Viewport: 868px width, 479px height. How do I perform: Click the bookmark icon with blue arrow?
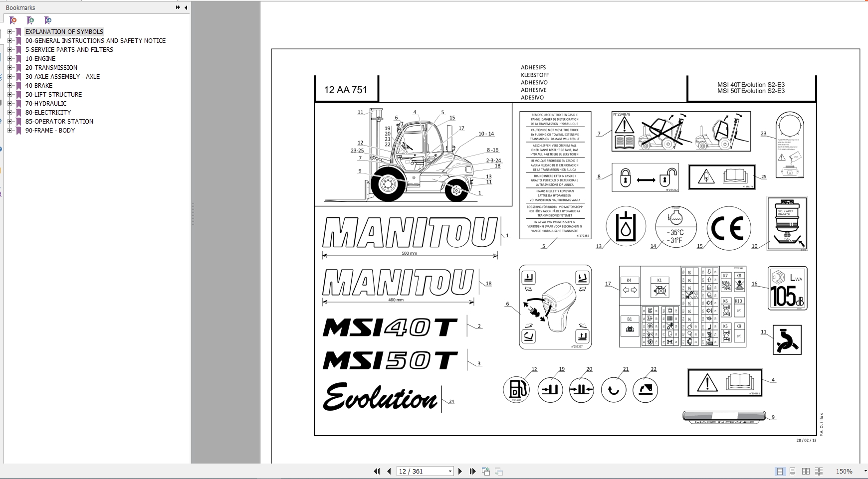click(x=47, y=20)
